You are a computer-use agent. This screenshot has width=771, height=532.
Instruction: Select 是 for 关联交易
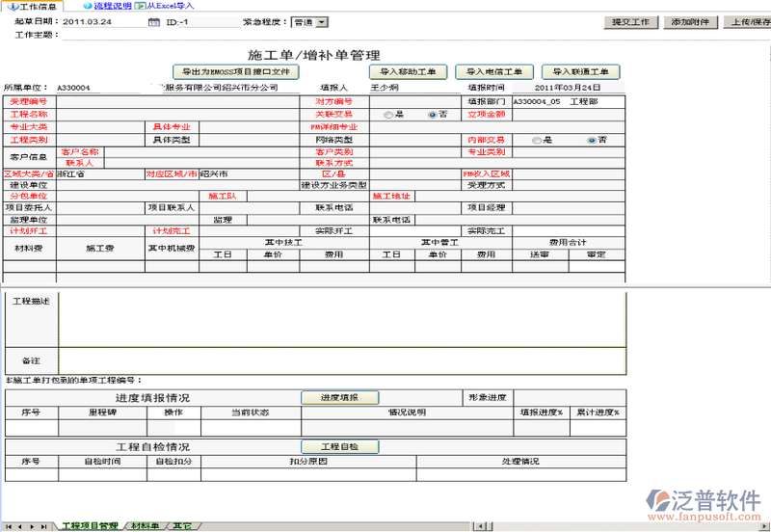click(x=388, y=115)
